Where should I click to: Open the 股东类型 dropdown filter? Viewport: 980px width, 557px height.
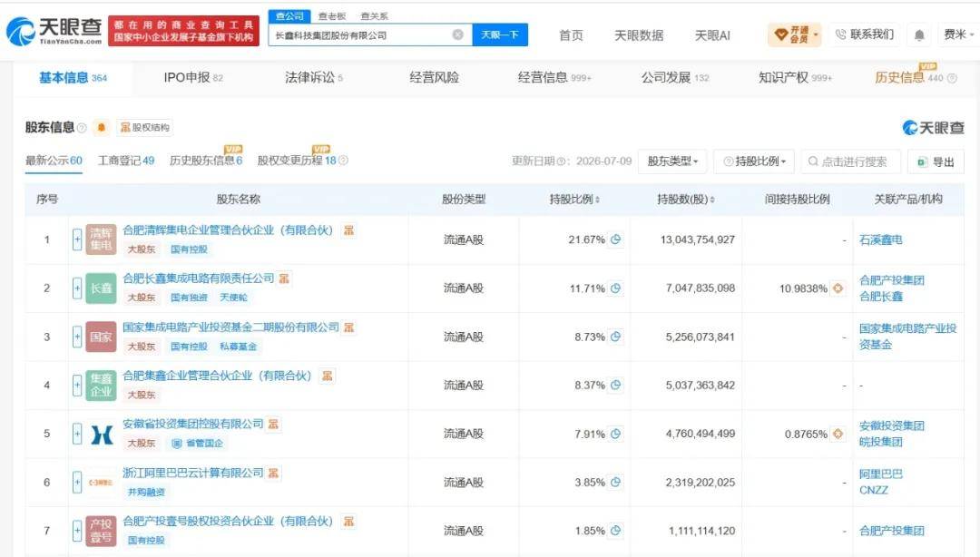click(x=672, y=161)
